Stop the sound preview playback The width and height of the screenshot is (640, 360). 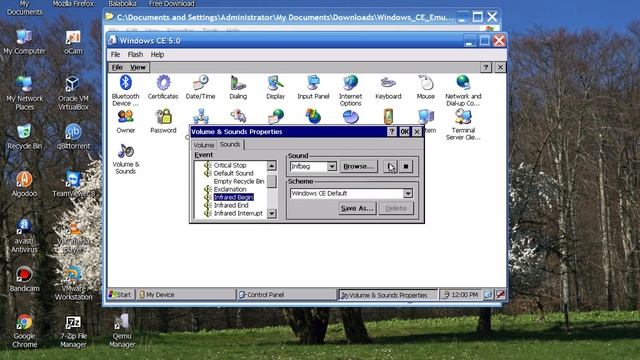[x=406, y=167]
